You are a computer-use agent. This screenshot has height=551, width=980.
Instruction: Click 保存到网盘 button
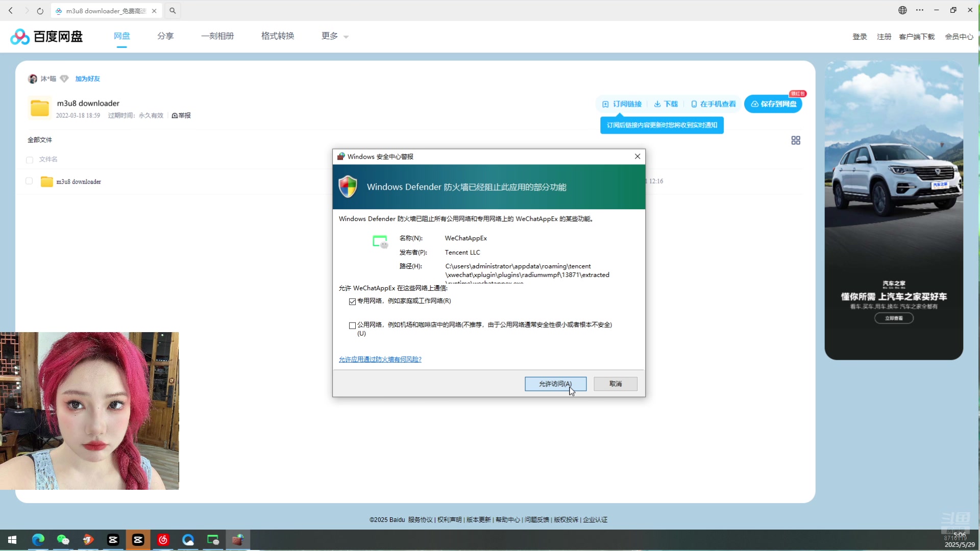pyautogui.click(x=773, y=104)
